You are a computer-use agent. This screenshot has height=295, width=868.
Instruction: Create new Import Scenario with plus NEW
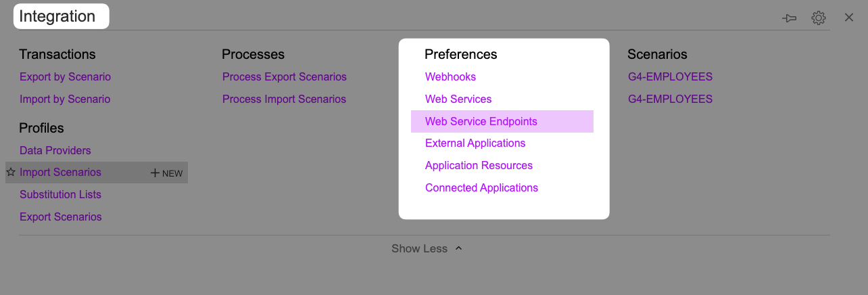pyautogui.click(x=167, y=173)
